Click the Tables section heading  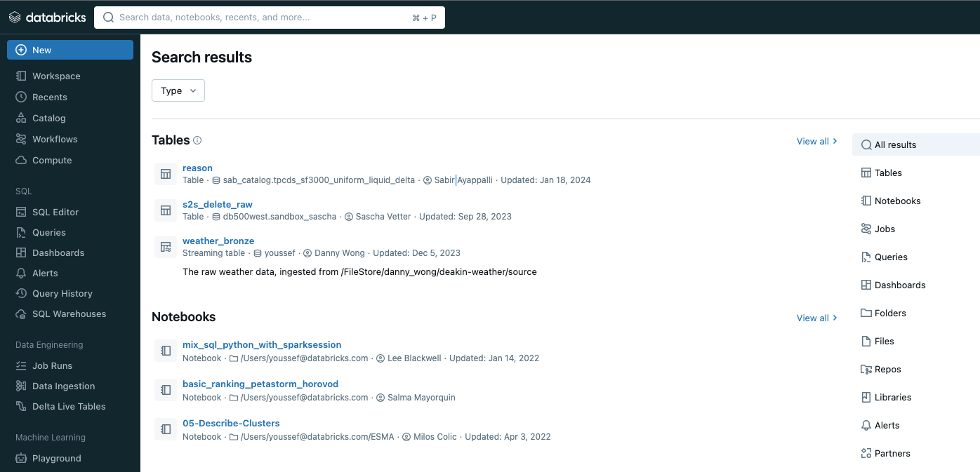click(171, 140)
